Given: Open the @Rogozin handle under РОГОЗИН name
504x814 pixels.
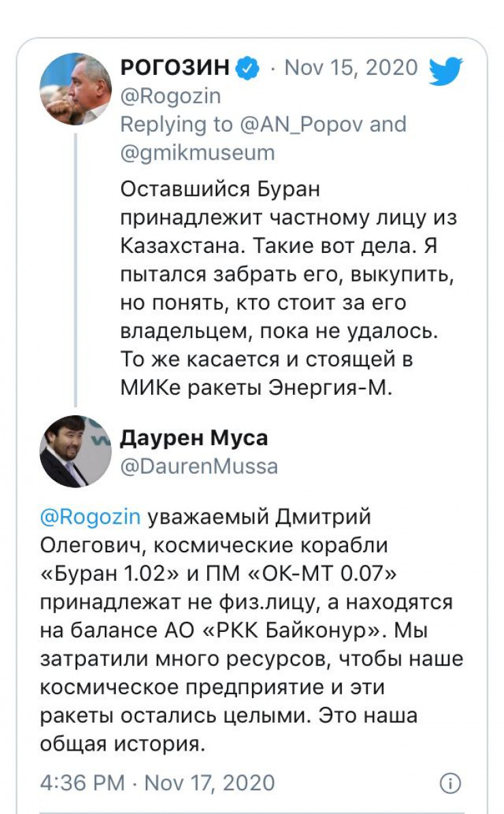Looking at the screenshot, I should pos(170,96).
